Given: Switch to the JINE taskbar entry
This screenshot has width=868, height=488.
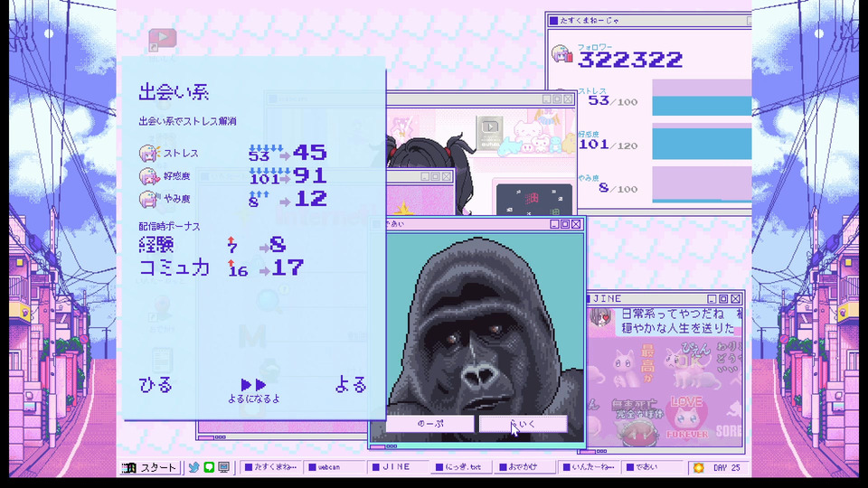Looking at the screenshot, I should coord(398,467).
